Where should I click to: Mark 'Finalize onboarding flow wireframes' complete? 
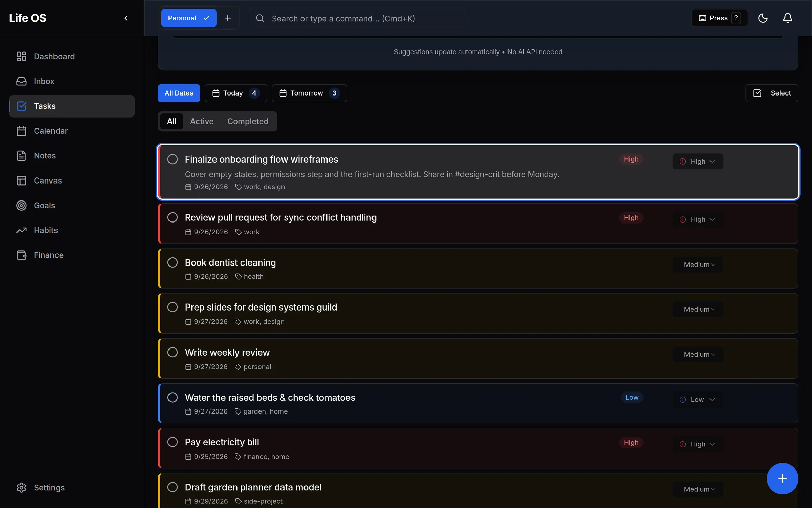click(173, 159)
